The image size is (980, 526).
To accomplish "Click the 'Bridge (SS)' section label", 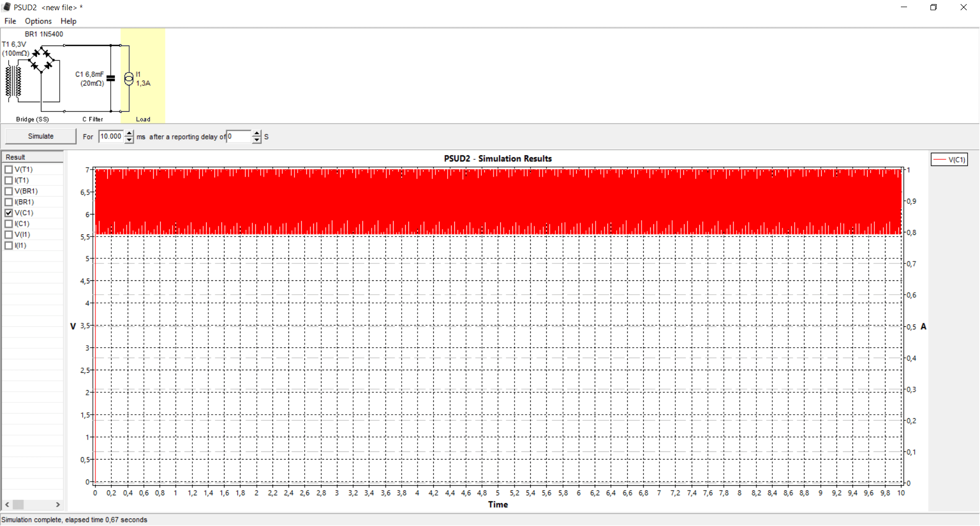I will click(x=33, y=119).
